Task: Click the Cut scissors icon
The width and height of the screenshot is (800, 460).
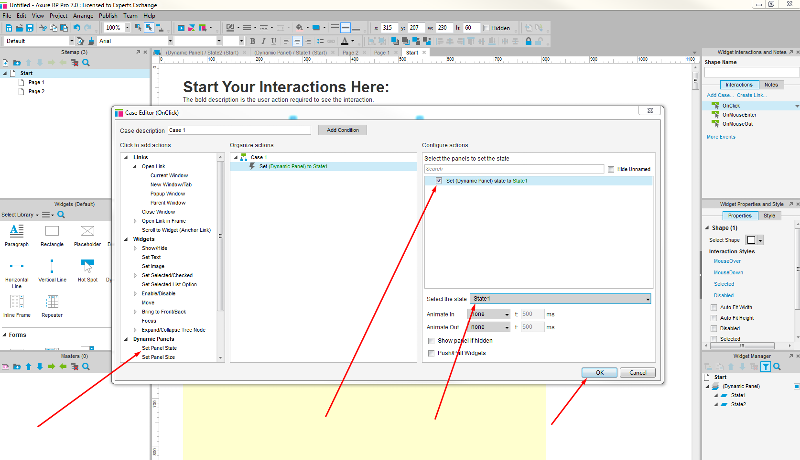Action: pos(43,28)
